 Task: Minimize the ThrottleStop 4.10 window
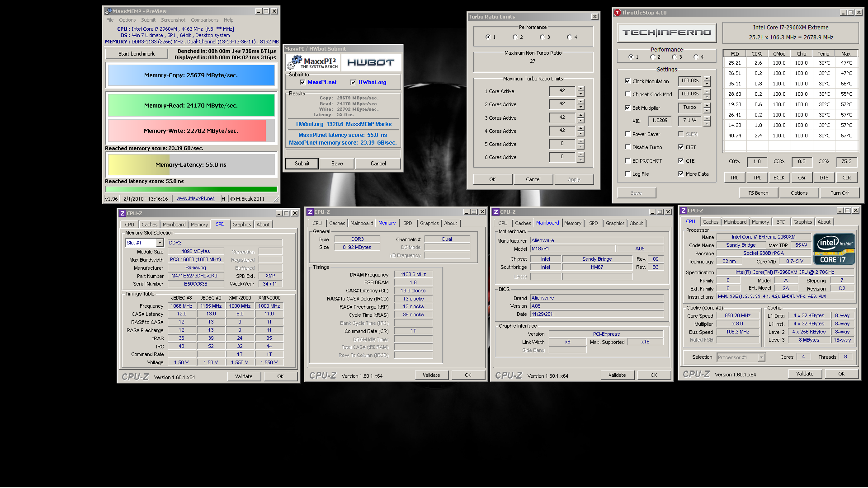coord(843,13)
